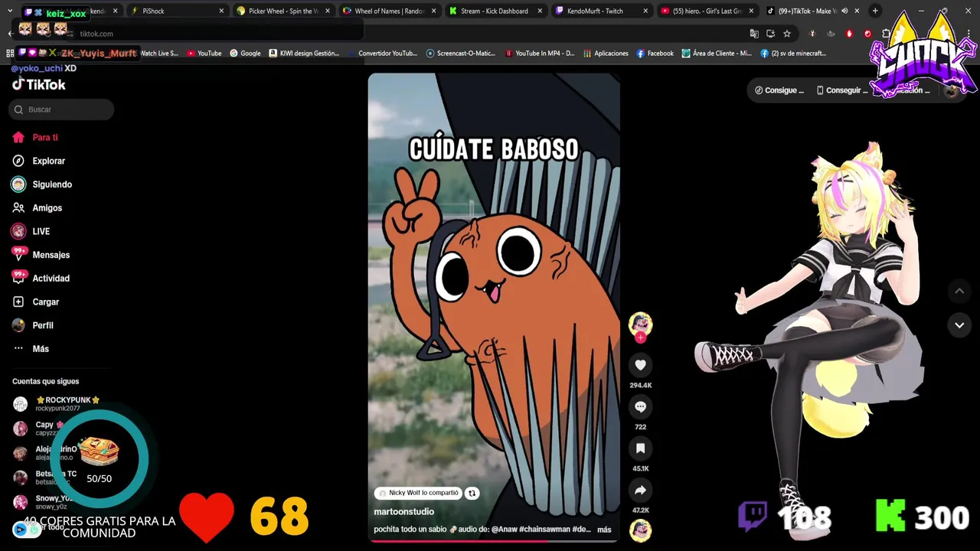Go to the Siguiendo feed

[51, 184]
